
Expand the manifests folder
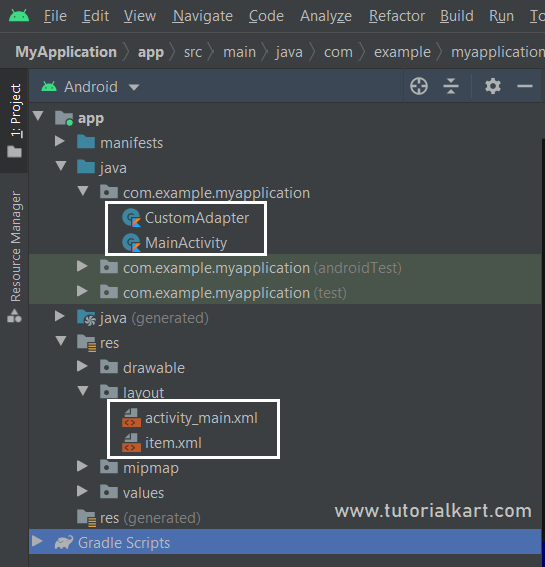pos(59,141)
